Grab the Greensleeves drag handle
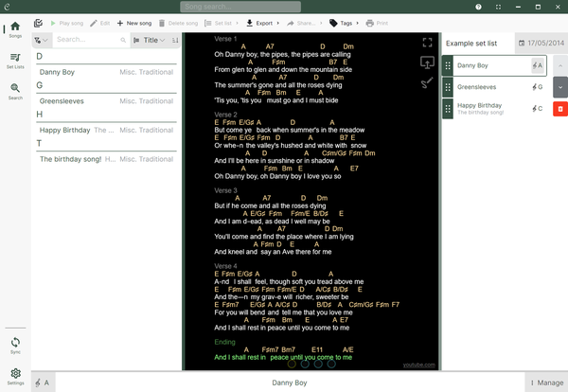The height and width of the screenshot is (392, 568). click(448, 87)
